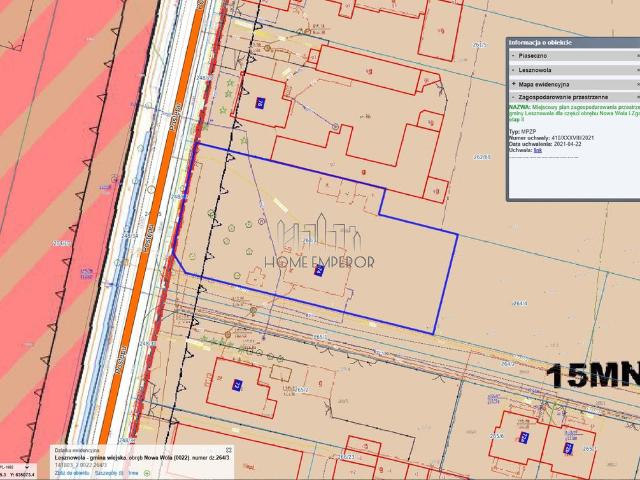Click the blue building marker in upper red building
The image size is (640, 480).
click(x=260, y=101)
